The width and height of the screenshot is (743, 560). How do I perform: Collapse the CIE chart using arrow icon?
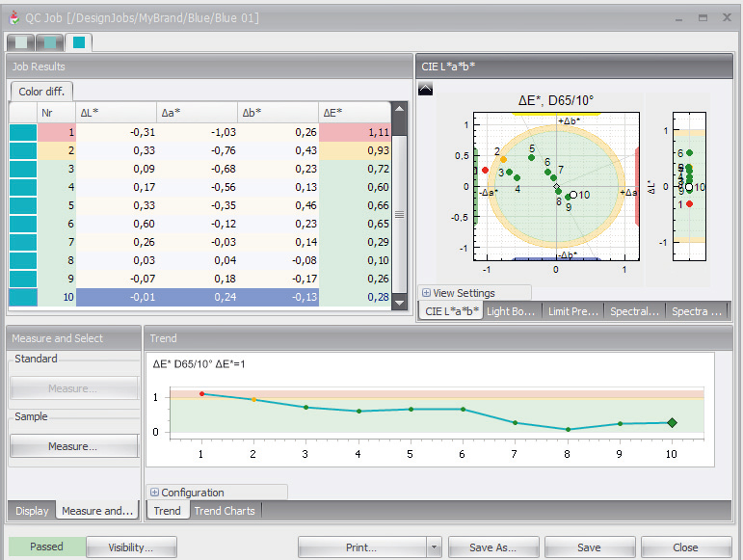pyautogui.click(x=425, y=89)
